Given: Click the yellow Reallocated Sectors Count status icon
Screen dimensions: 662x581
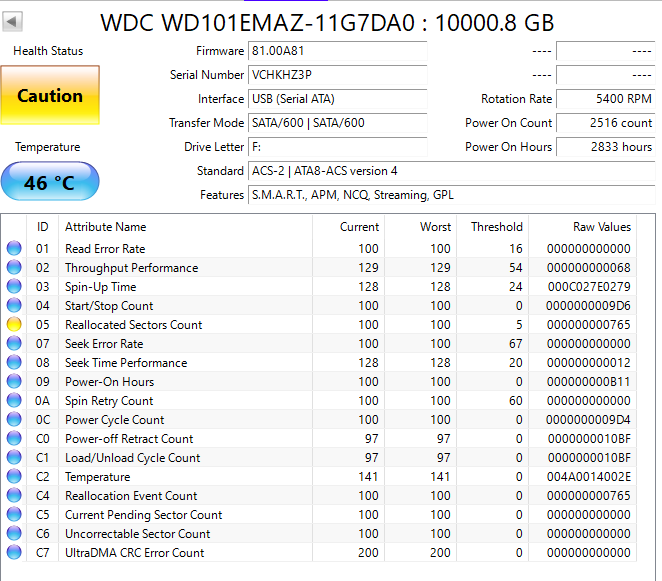Looking at the screenshot, I should click(x=14, y=325).
